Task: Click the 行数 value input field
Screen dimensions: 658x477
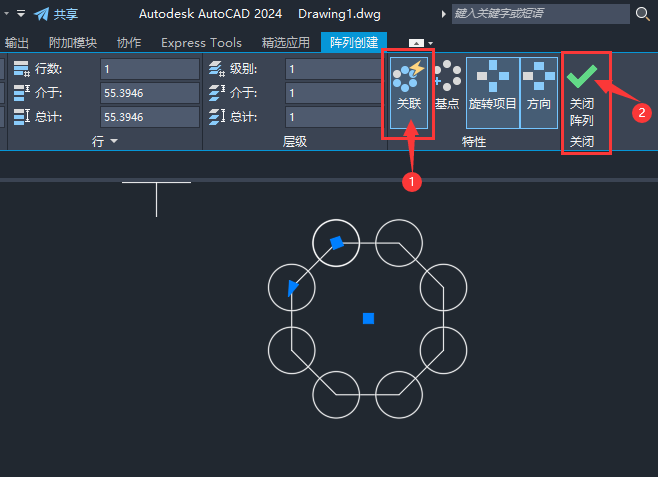Action: (150, 69)
